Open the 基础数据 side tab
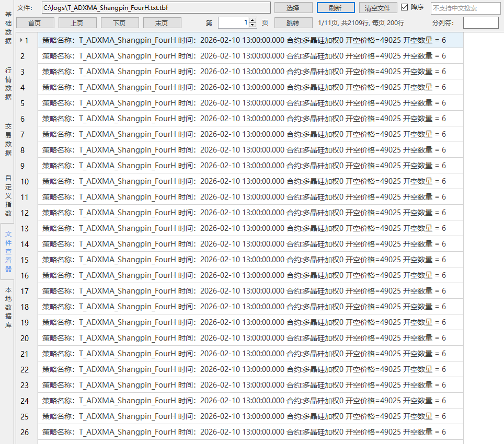The image size is (504, 444). (x=8, y=28)
